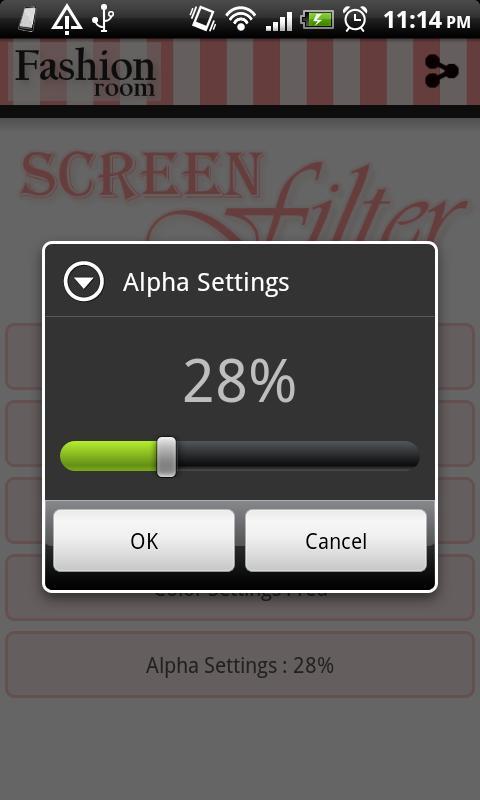Dismiss dialog with Cancel button
The height and width of the screenshot is (800, 480).
pos(336,540)
